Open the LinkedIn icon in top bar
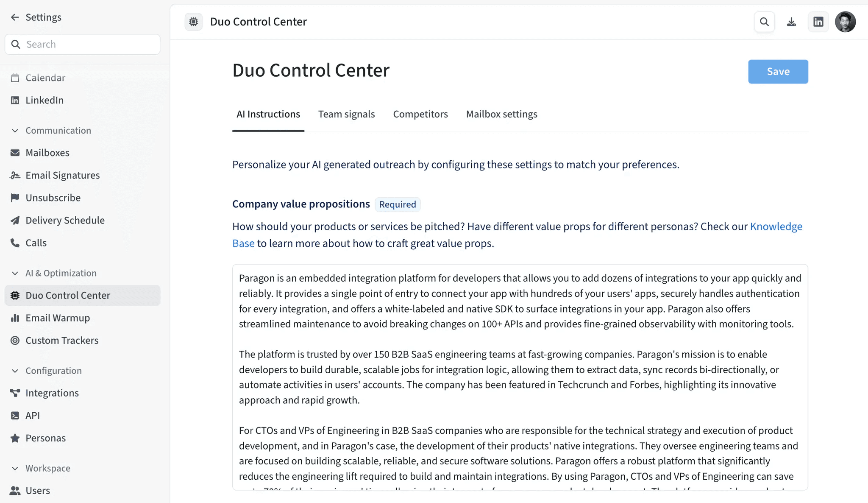This screenshot has width=868, height=503. (x=818, y=22)
